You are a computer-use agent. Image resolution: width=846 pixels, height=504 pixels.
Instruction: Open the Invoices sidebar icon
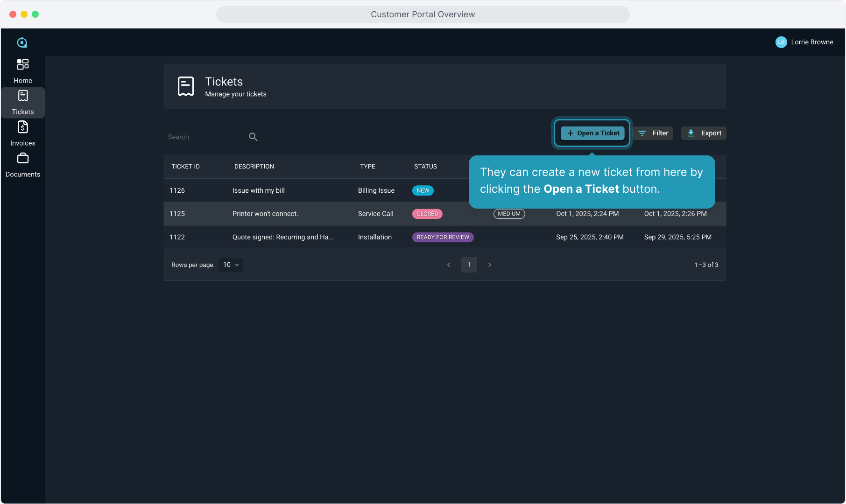click(22, 127)
